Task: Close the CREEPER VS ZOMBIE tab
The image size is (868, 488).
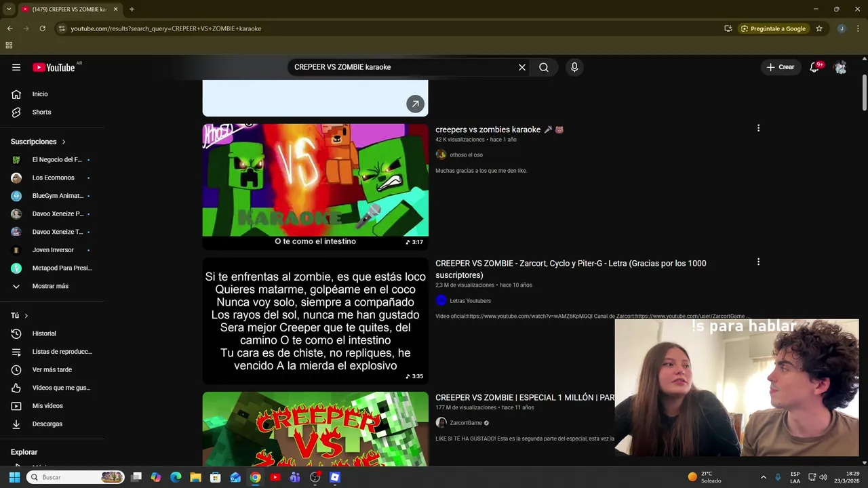Action: (115, 9)
